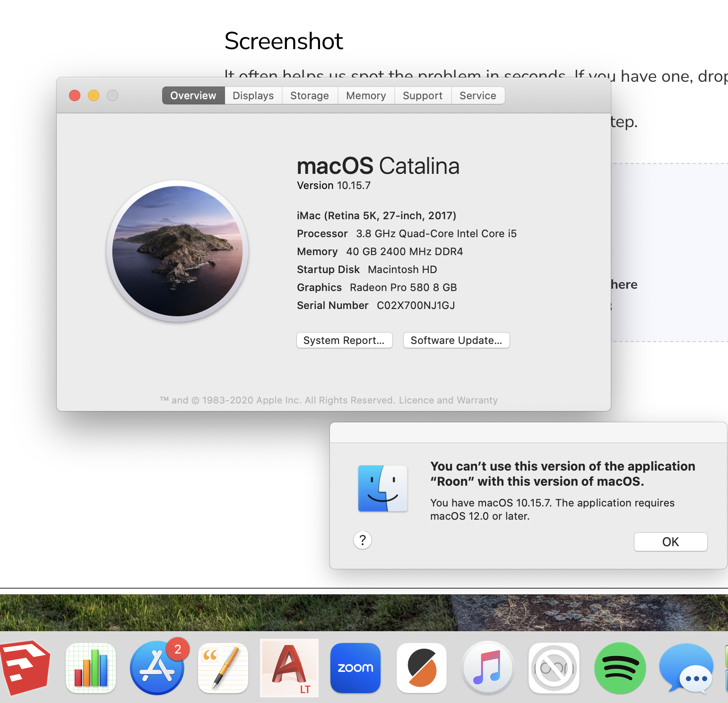Viewport: 728px width, 703px height.
Task: Minimize the About This Mac window
Action: tap(94, 95)
